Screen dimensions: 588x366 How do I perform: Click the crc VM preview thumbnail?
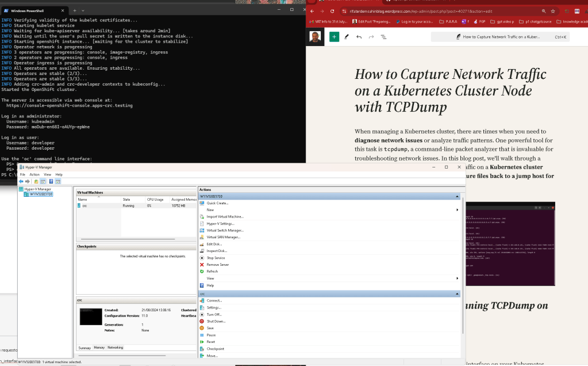(x=91, y=317)
